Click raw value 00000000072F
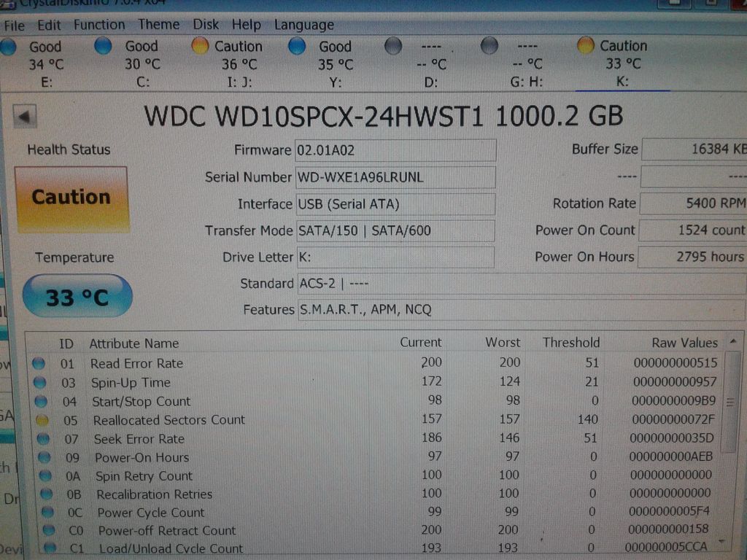747x560 pixels. coord(673,419)
